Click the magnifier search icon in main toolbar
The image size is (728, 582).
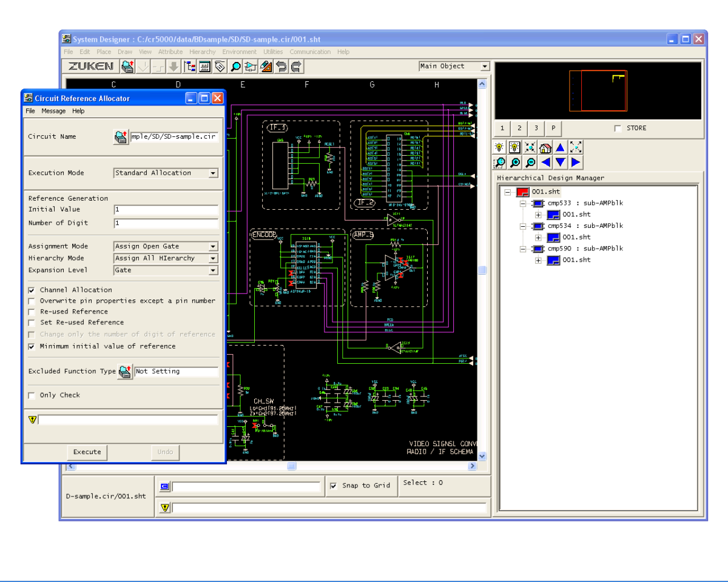point(235,67)
